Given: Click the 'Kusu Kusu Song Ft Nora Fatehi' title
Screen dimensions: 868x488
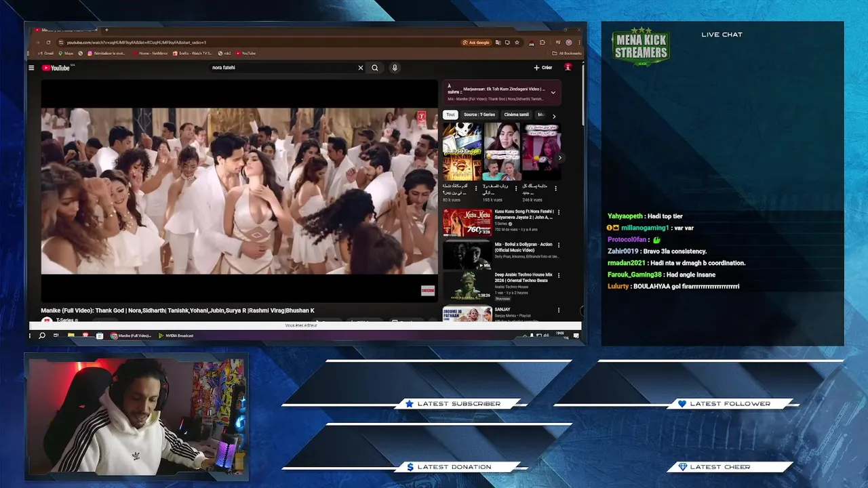Looking at the screenshot, I should click(524, 214).
